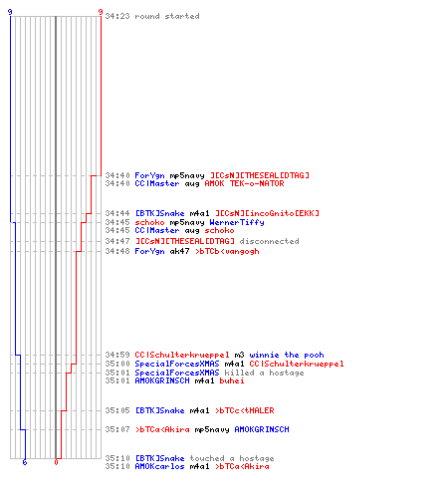Click CC|Master on the first aug kill line
The height and width of the screenshot is (498, 448).
[x=157, y=183]
